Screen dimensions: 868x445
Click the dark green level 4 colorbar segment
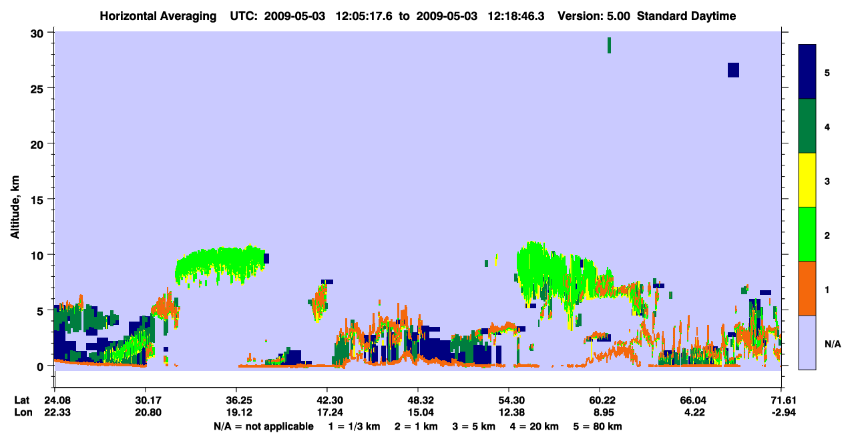(x=807, y=126)
